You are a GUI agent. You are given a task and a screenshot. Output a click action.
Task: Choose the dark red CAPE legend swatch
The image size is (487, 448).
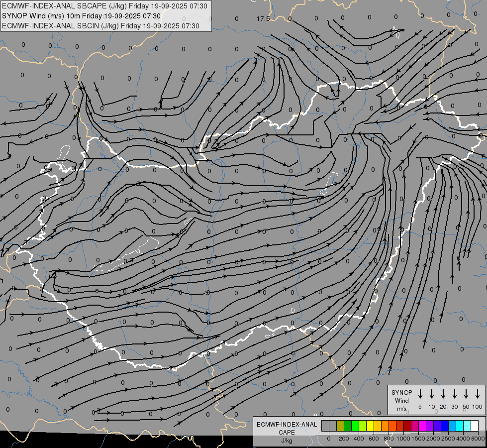408,426
